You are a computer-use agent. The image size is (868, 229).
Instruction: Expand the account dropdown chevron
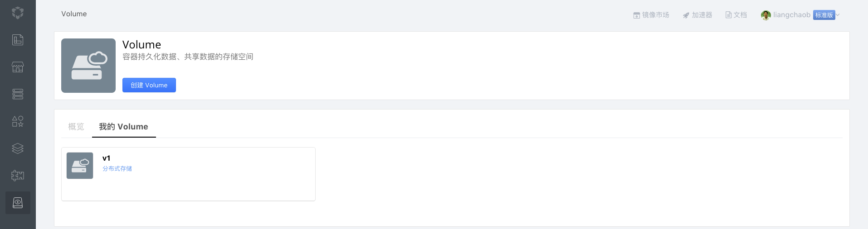click(838, 15)
